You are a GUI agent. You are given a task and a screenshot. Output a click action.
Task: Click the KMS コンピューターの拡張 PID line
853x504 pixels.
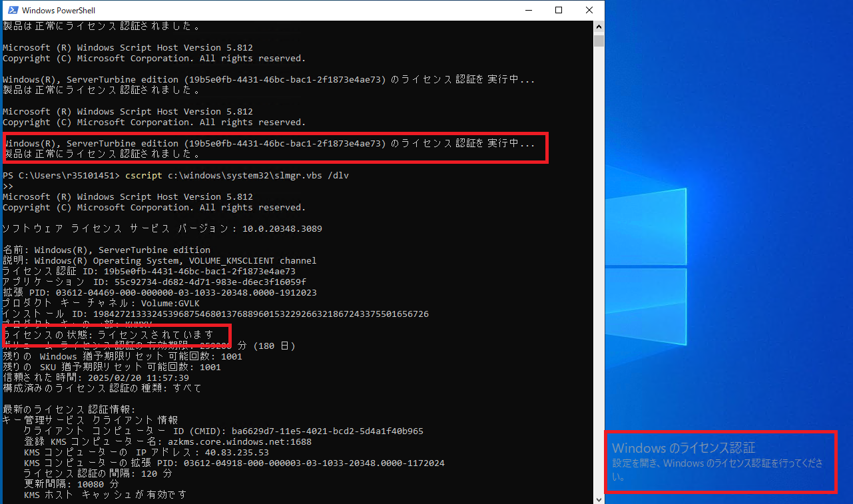pyautogui.click(x=234, y=463)
